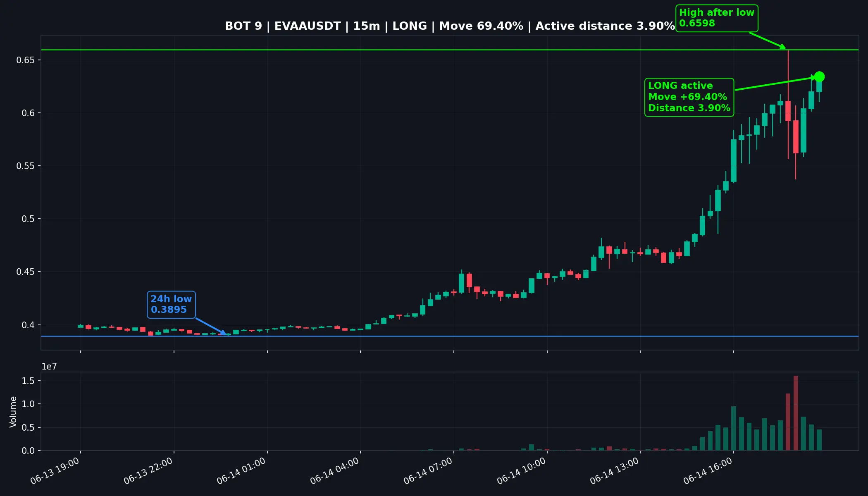Viewport: 868px width, 496px height.
Task: Click the 0.65 price axis label
Action: point(26,60)
